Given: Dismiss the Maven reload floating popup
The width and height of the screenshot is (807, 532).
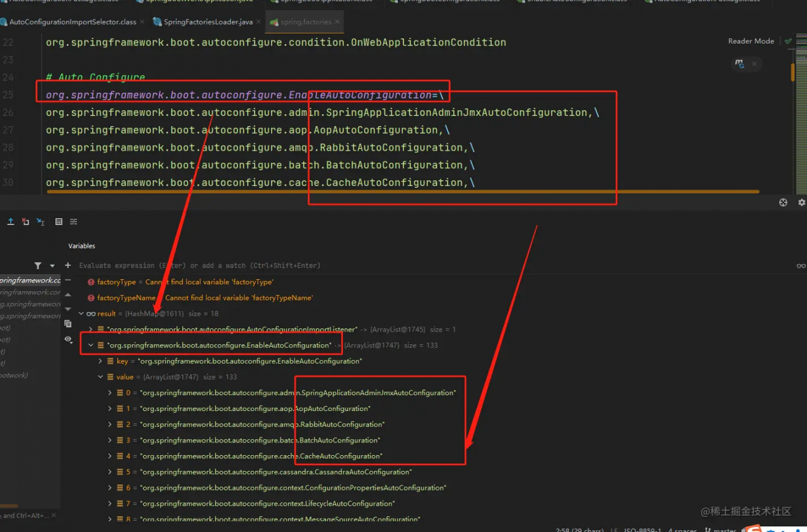Looking at the screenshot, I should 754,64.
